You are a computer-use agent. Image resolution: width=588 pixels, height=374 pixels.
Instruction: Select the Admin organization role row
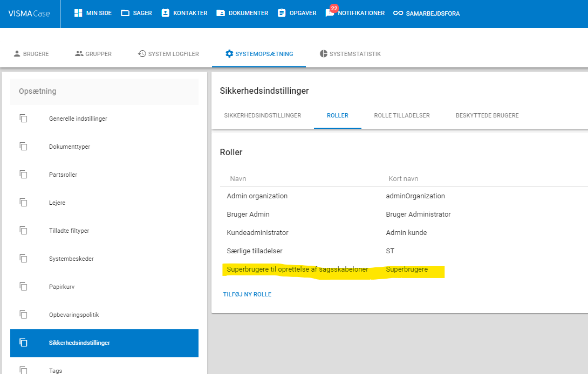pos(404,196)
